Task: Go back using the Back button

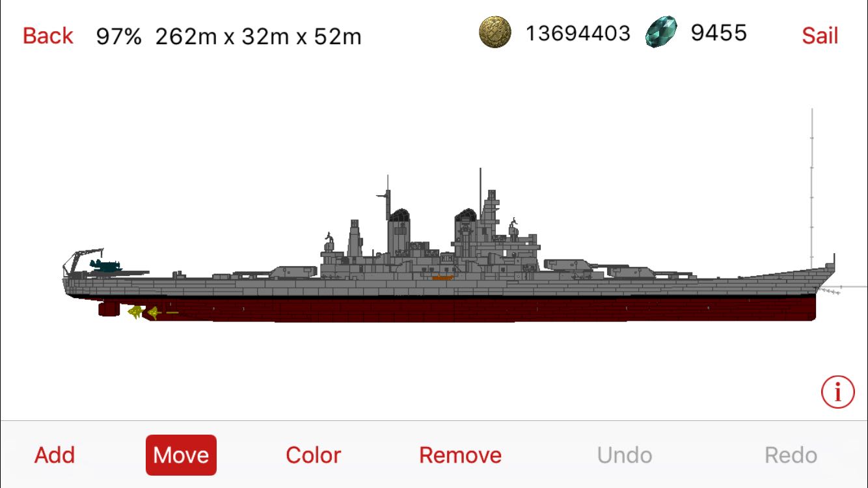Action: click(x=48, y=36)
